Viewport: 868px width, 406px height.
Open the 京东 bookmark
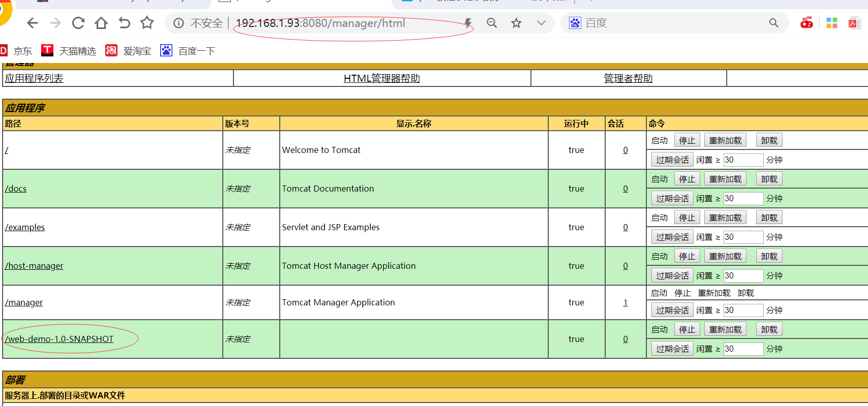(x=16, y=51)
